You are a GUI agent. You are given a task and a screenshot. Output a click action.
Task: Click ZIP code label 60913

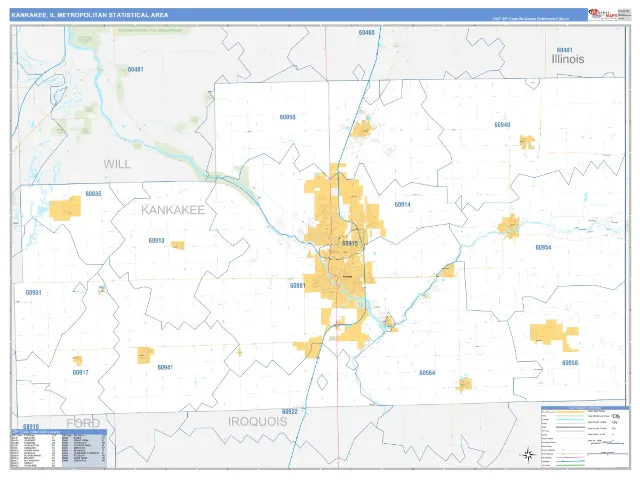(156, 241)
